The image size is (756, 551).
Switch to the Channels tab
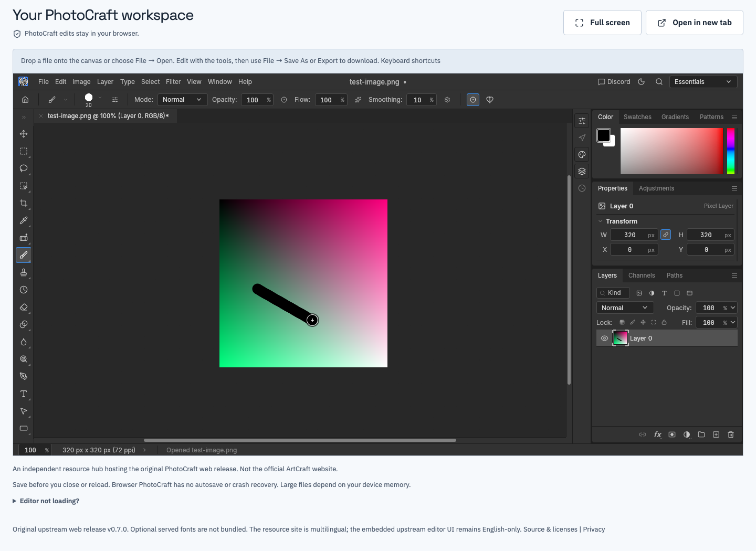point(642,275)
